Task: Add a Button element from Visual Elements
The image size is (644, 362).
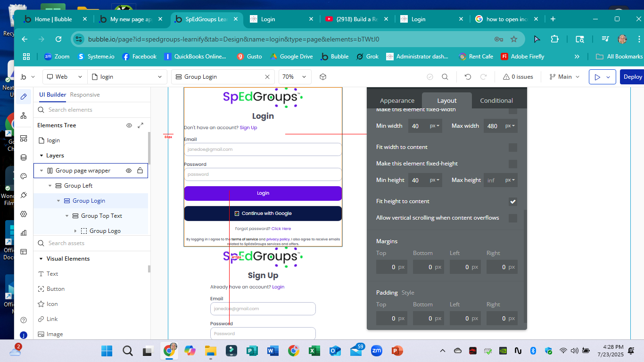Action: point(56,289)
